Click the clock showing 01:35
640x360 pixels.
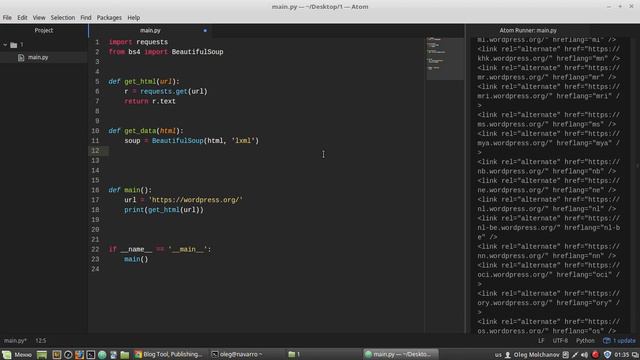621,355
